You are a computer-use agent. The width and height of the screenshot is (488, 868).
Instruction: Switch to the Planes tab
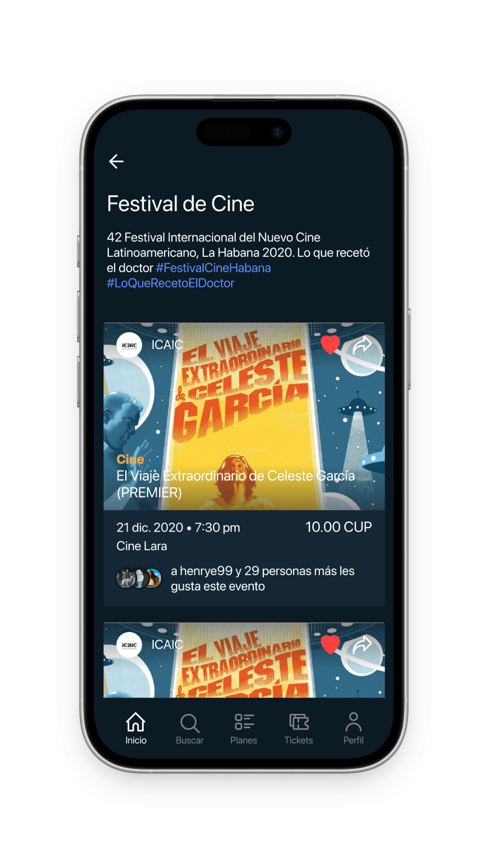pos(244,728)
